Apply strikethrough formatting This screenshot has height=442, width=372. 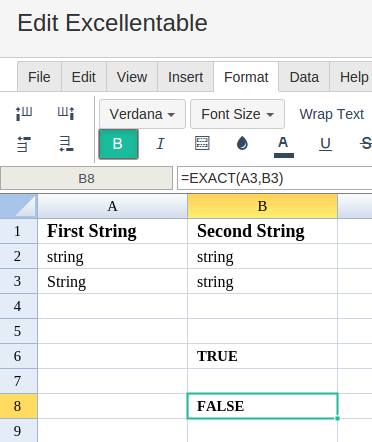point(366,144)
